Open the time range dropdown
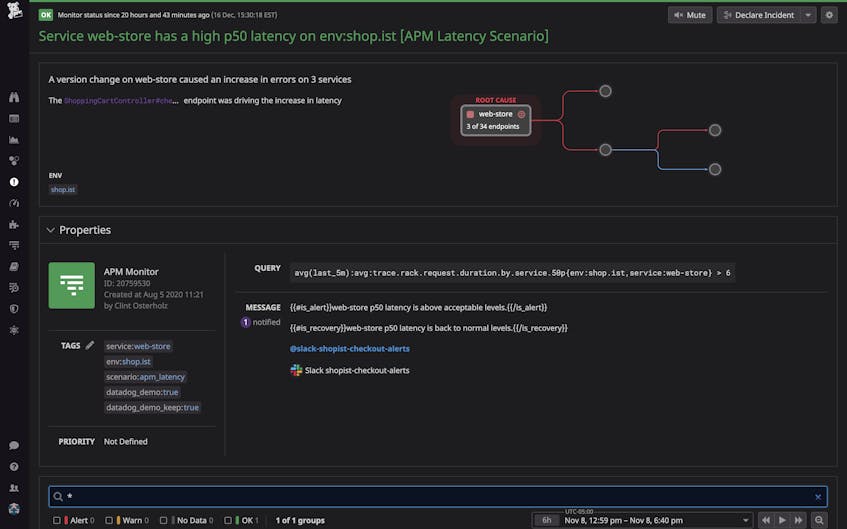 click(745, 520)
